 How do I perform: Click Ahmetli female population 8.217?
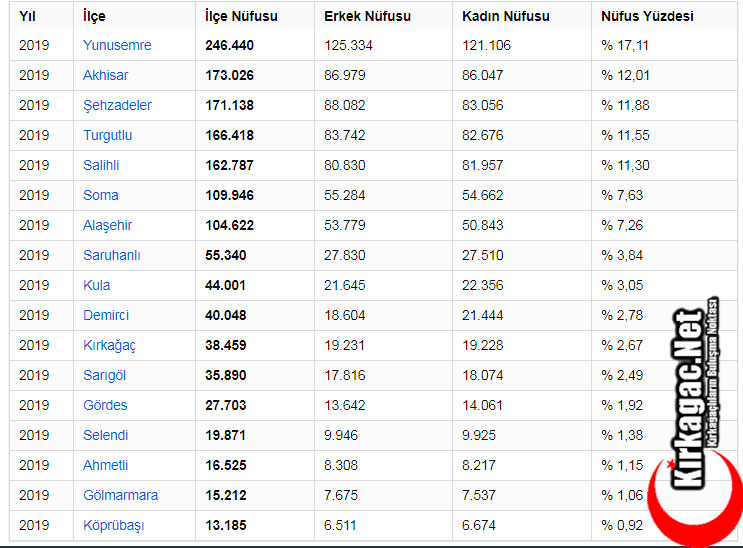click(x=479, y=466)
